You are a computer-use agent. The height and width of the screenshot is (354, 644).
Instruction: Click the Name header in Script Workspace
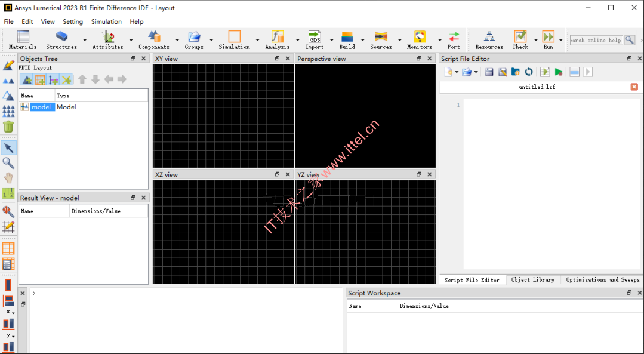(x=372, y=306)
